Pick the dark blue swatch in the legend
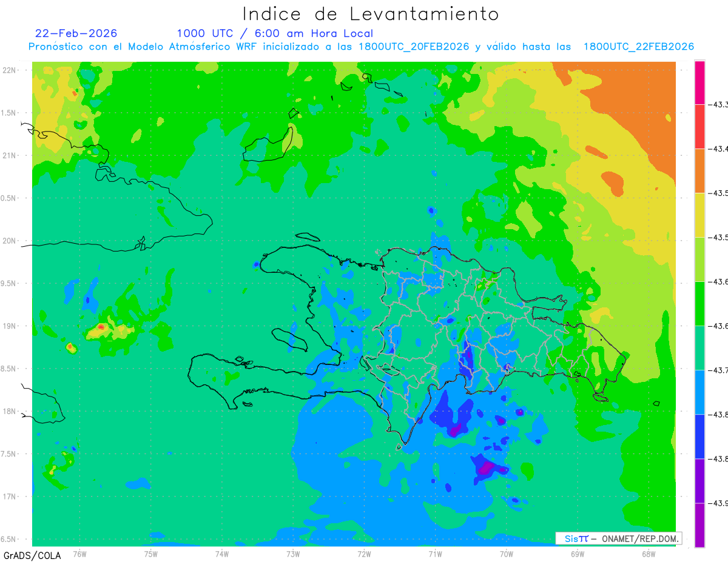 pos(699,436)
